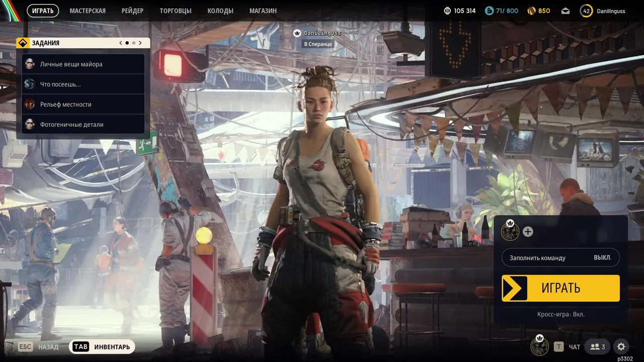
Task: Click the yellow ЗАДАНИЯ quest diamond icon
Action: (x=22, y=43)
